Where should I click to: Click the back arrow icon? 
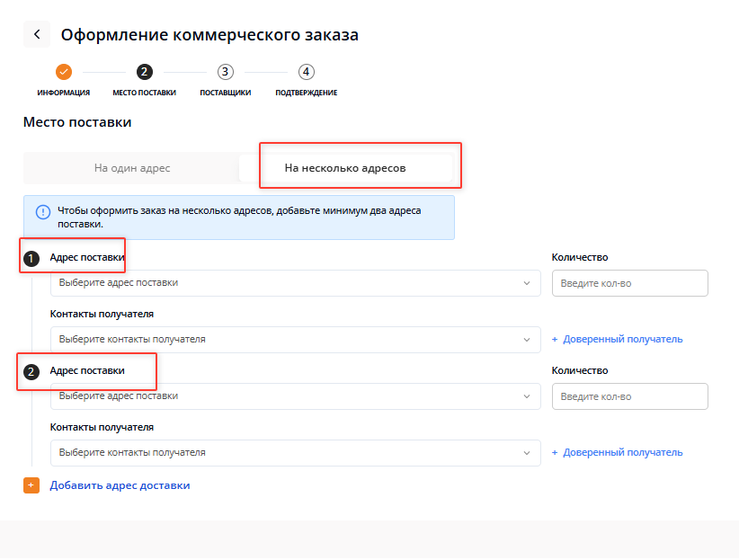tap(37, 35)
